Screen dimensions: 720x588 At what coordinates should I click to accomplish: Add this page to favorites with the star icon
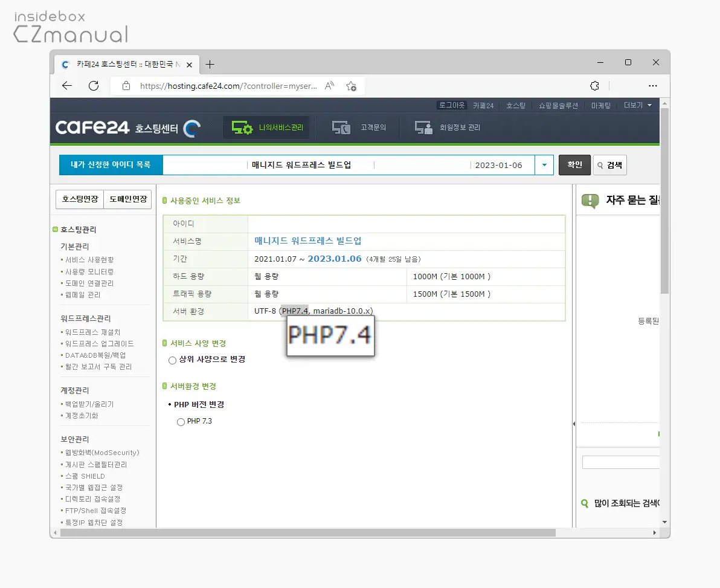point(352,86)
